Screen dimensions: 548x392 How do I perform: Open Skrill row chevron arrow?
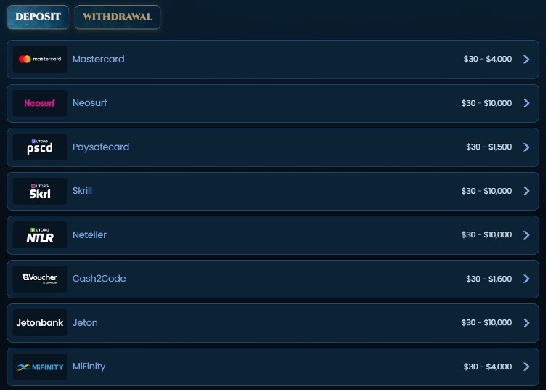click(526, 191)
